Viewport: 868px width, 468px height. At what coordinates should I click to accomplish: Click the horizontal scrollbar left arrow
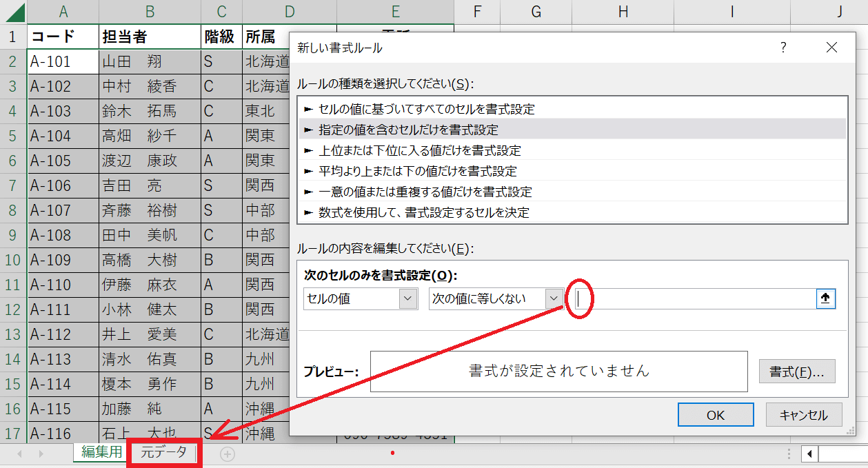coord(809,454)
